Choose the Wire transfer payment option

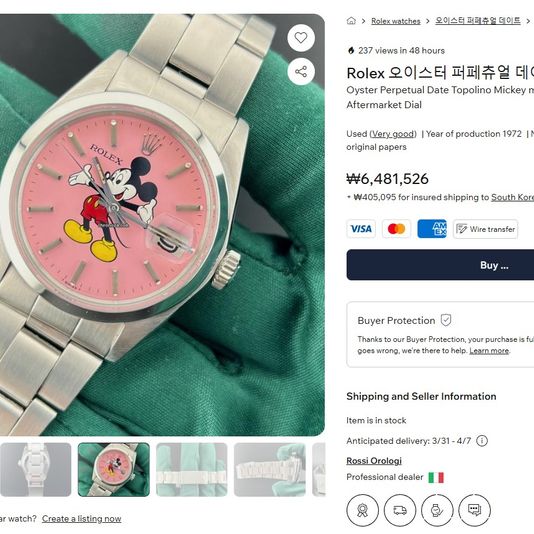click(x=486, y=229)
